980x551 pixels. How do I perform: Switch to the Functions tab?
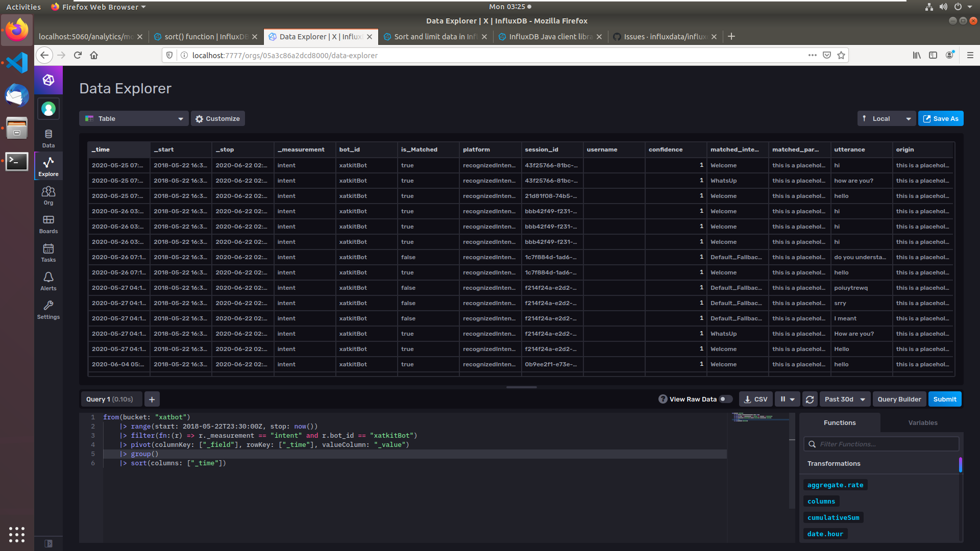[x=840, y=422]
